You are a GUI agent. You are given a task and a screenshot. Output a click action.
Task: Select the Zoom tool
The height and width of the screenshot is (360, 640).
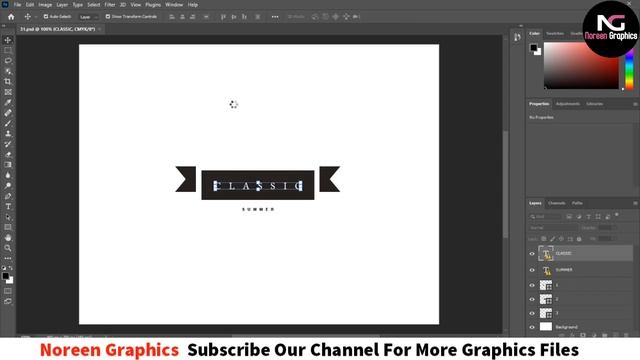coord(8,248)
